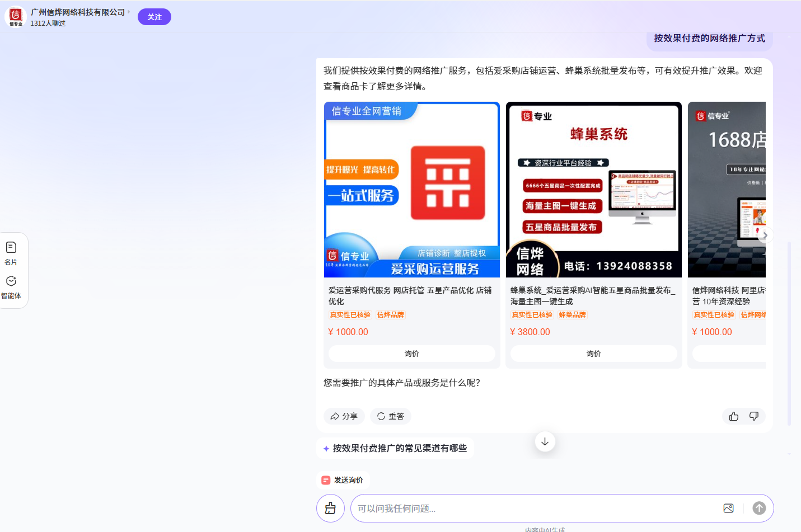This screenshot has width=801, height=532.
Task: Click the red 发送询价 quick-action icon
Action: coord(326,480)
